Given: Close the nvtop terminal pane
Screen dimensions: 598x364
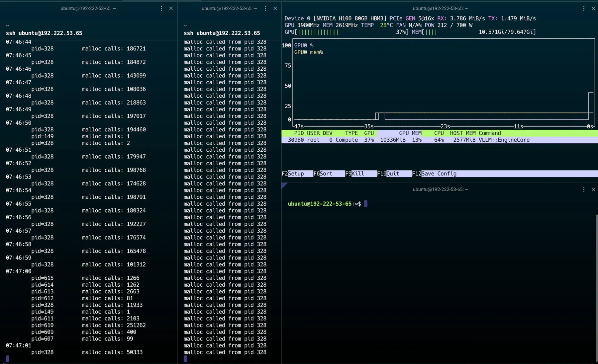Looking at the screenshot, I should 593,8.
